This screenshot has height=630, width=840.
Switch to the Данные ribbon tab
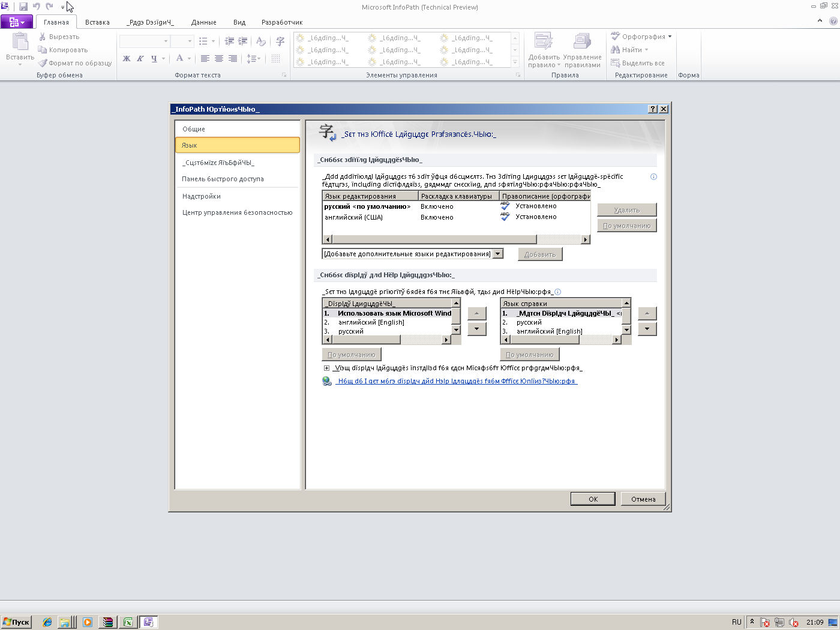click(x=204, y=22)
